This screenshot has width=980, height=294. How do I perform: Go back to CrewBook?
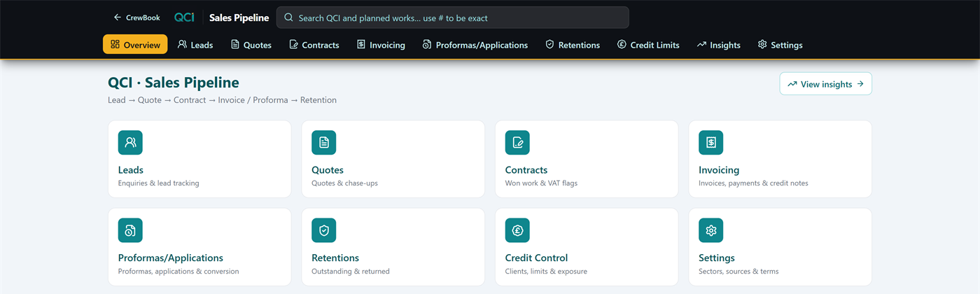tap(136, 17)
